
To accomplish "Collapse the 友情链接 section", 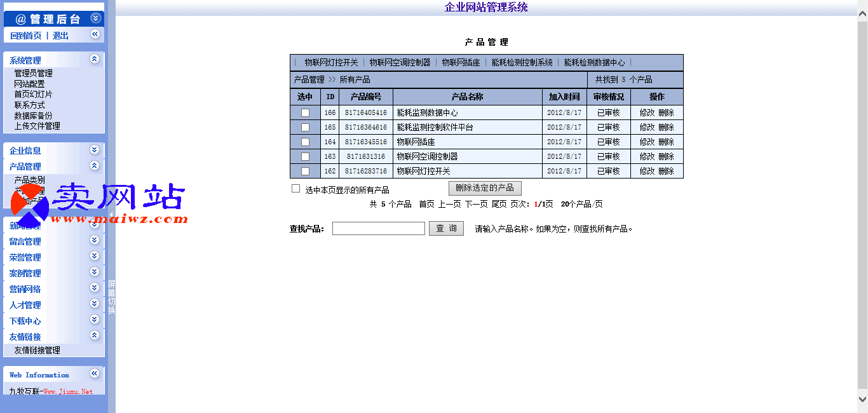I will tap(95, 335).
